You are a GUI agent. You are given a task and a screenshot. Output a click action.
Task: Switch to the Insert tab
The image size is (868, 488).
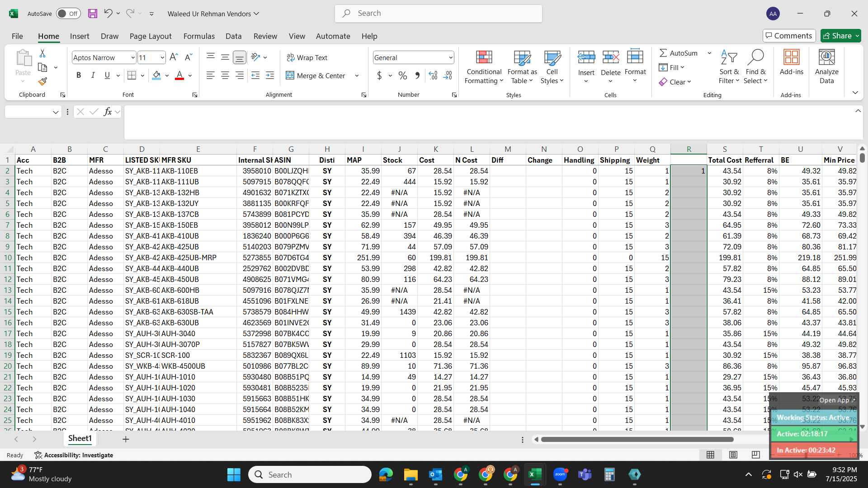[80, 36]
